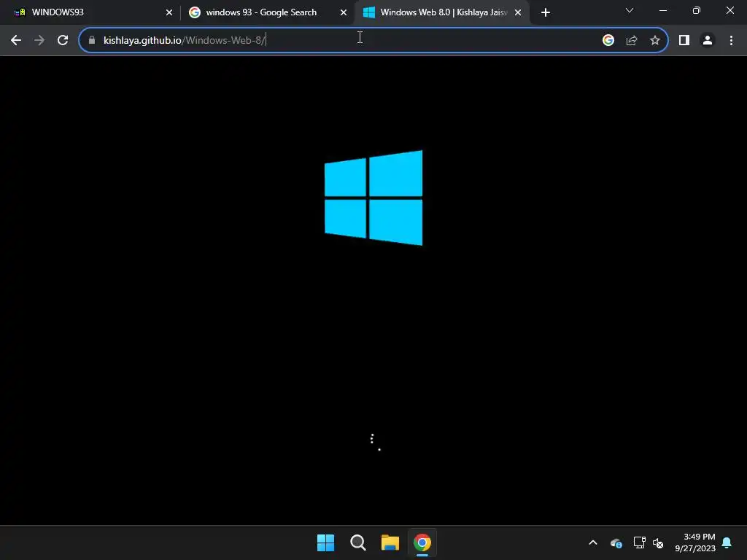747x560 pixels.
Task: Share this page using the share icon
Action: 632,40
